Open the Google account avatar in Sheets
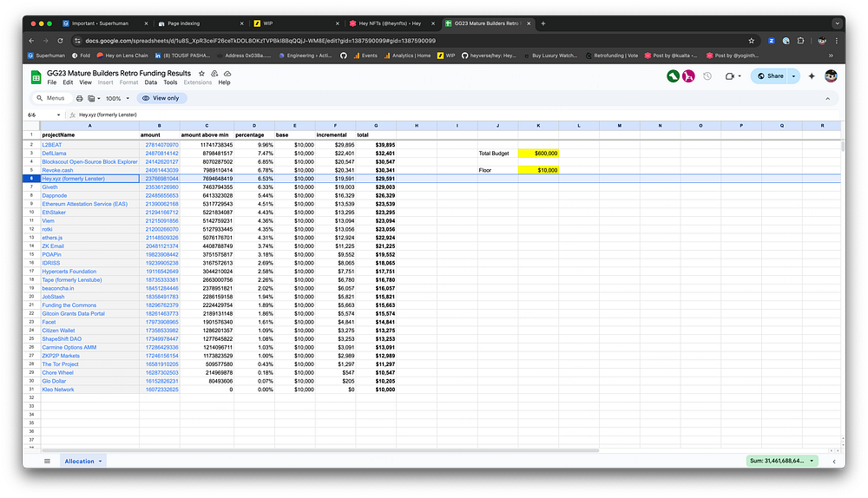868x498 pixels. tap(831, 76)
